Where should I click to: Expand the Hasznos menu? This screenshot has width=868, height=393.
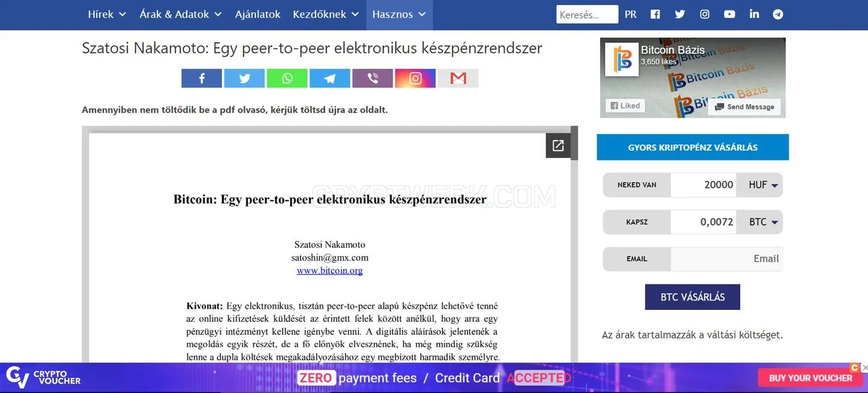(x=399, y=14)
